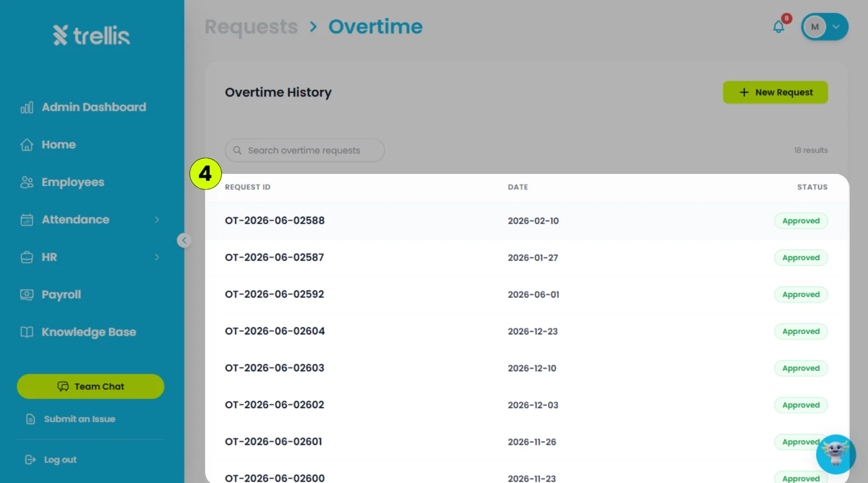Click date 2026-12-10

tap(532, 368)
